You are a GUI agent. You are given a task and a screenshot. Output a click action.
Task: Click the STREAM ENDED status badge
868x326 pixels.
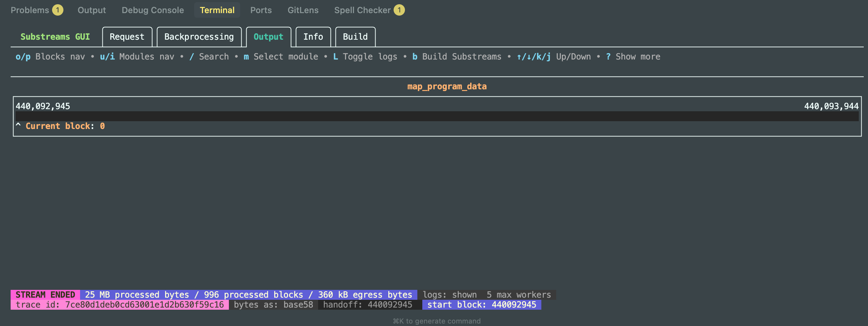coord(45,295)
